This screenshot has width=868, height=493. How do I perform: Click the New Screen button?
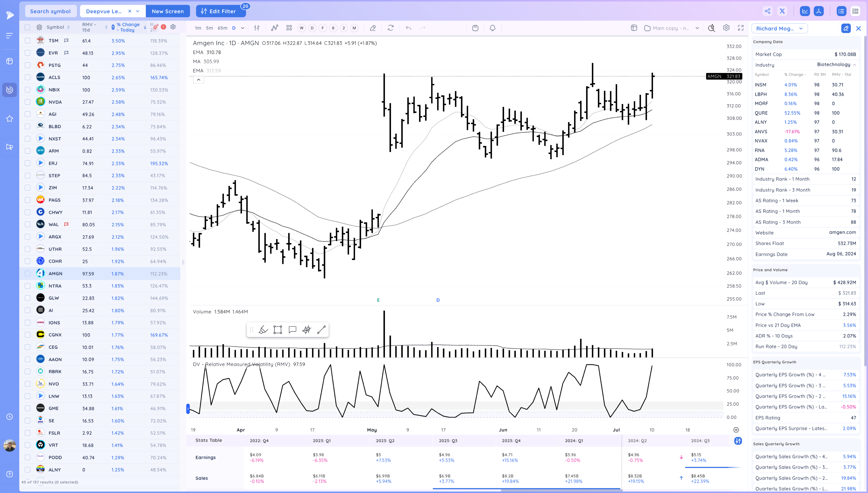tap(168, 11)
